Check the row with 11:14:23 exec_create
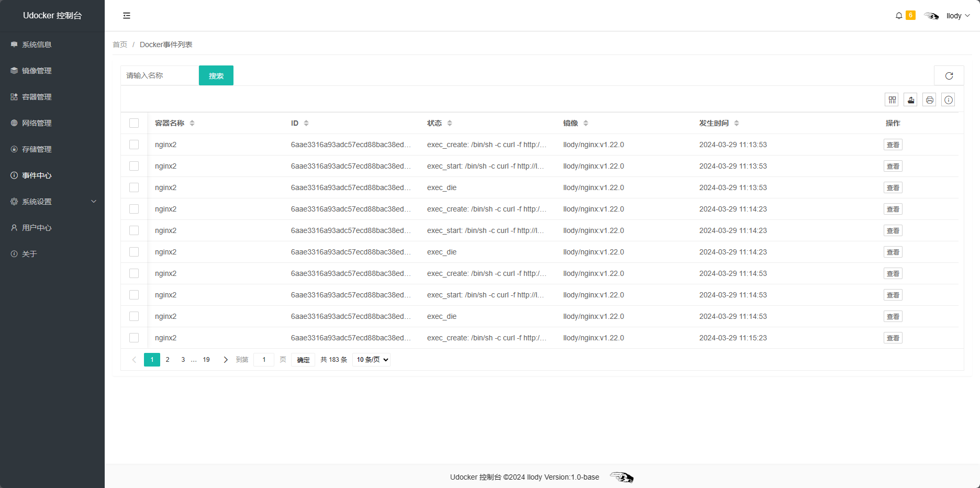Screen dimensions: 980x488 [134, 209]
